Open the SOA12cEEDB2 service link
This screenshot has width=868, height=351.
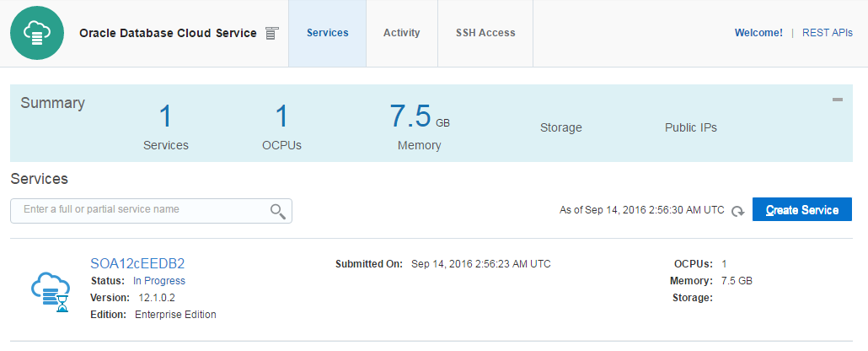pyautogui.click(x=137, y=263)
